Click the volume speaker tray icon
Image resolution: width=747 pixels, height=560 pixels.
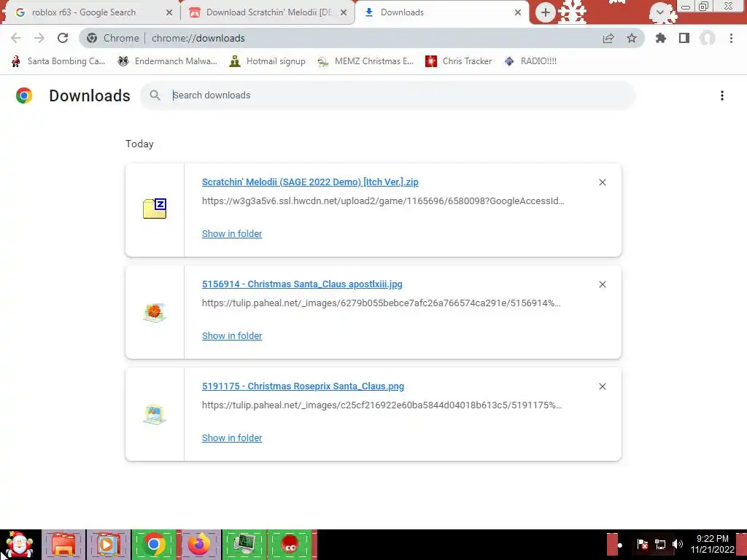[x=678, y=544]
